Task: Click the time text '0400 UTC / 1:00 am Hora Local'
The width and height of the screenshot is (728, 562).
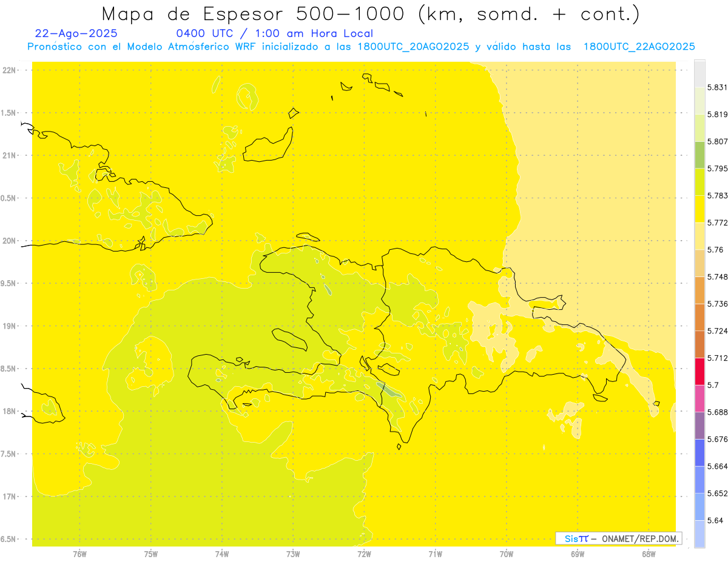Action: pos(274,34)
